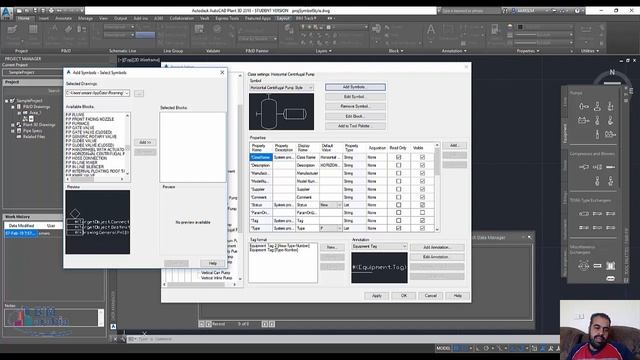Image resolution: width=640 pixels, height=360 pixels.
Task: Expand the Plant 3D Drawings tree node
Action: [13, 124]
